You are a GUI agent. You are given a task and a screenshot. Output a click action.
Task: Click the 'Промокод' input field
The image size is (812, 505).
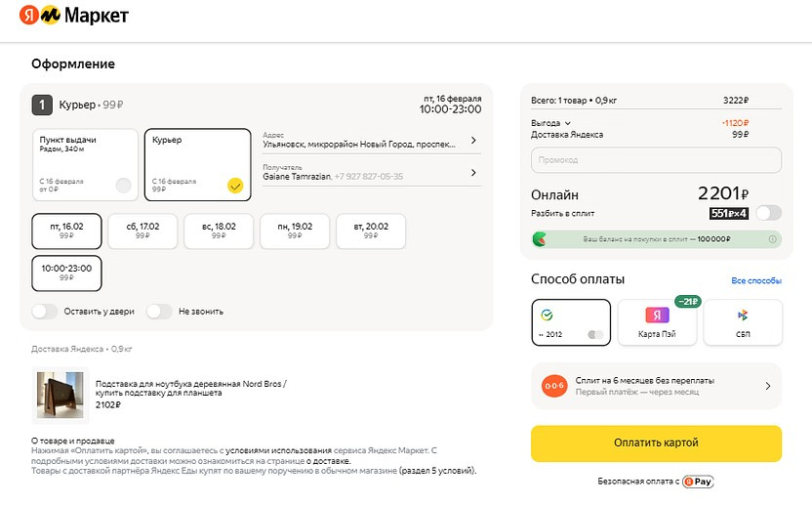pyautogui.click(x=656, y=160)
